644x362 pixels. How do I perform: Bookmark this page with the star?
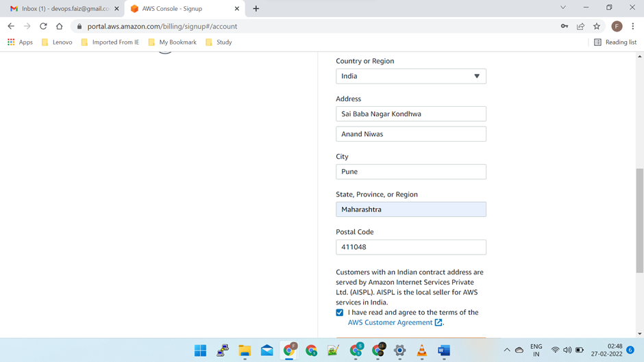597,26
